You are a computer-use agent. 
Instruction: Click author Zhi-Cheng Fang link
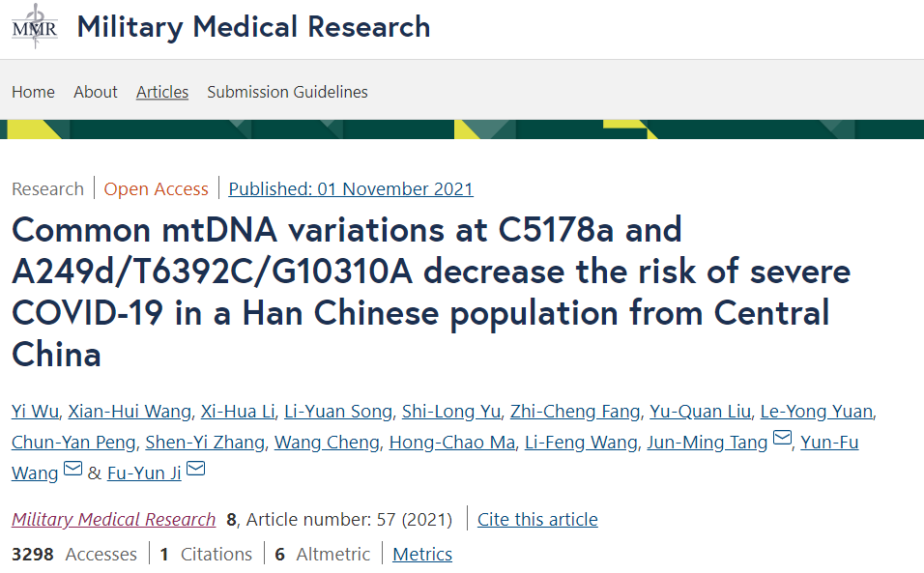point(575,412)
